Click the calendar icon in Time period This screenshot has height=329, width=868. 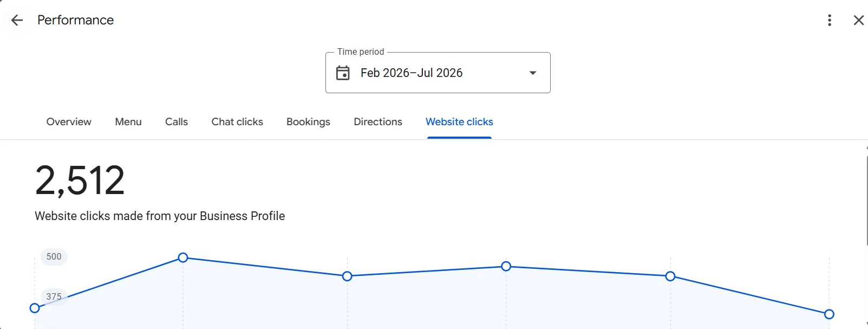(343, 73)
